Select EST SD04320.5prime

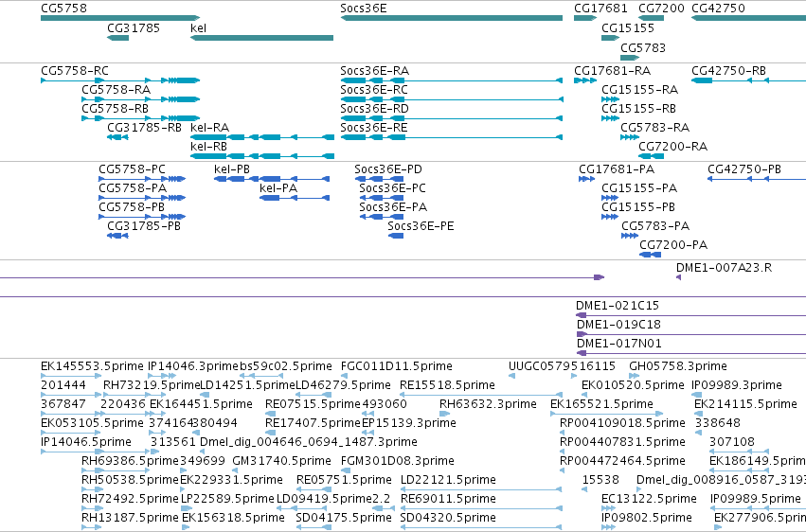[481, 527]
